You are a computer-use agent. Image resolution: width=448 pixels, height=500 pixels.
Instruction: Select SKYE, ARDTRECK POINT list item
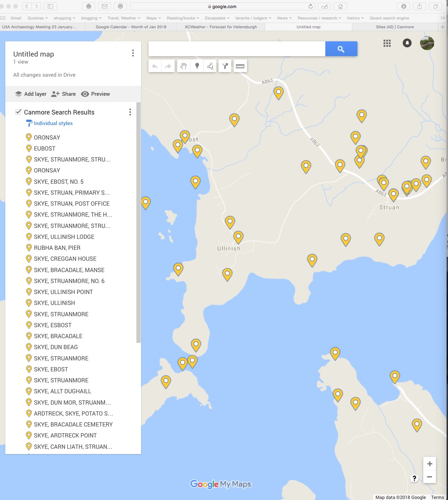[x=65, y=435]
